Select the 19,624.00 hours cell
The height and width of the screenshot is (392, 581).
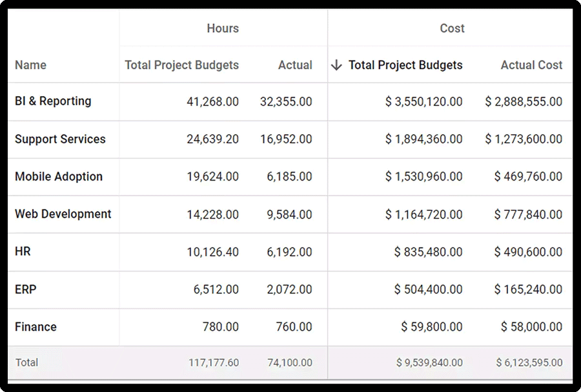tap(212, 177)
